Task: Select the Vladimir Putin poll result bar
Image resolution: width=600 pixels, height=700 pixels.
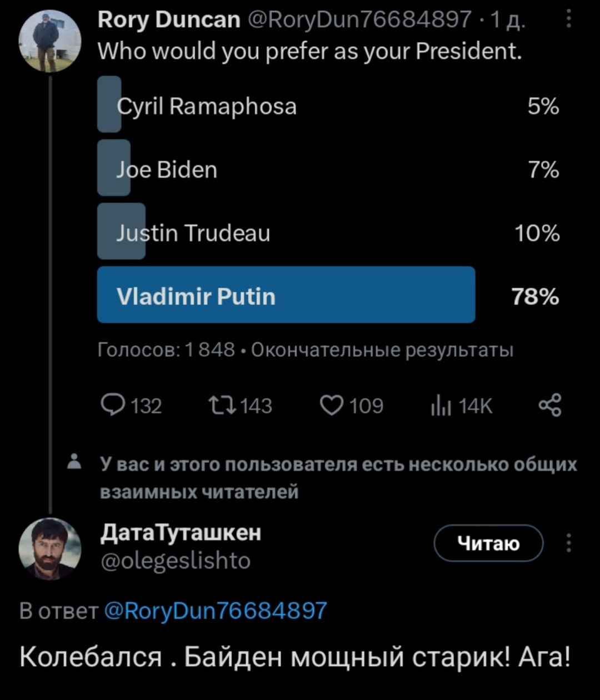Action: click(x=286, y=295)
